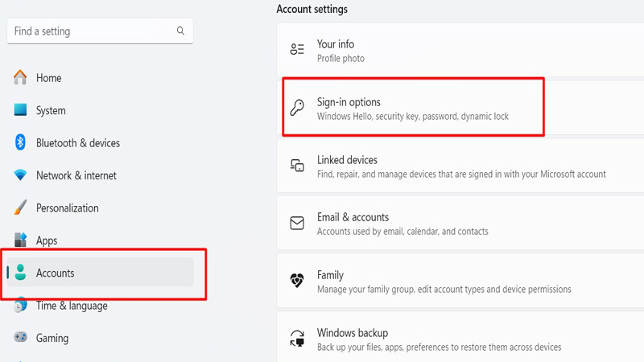Click the Windows backup sync icon

pyautogui.click(x=297, y=338)
